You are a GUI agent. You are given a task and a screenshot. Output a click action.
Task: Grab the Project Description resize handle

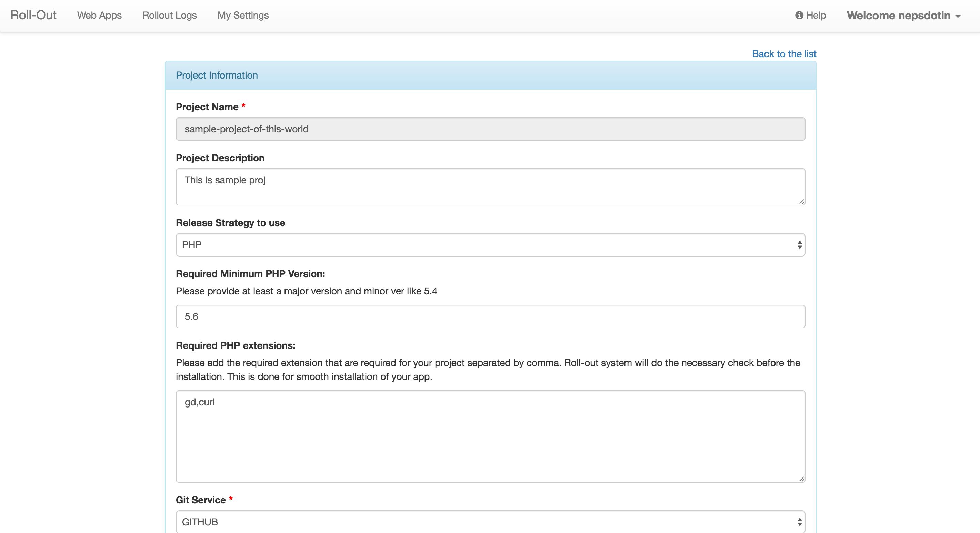(802, 202)
